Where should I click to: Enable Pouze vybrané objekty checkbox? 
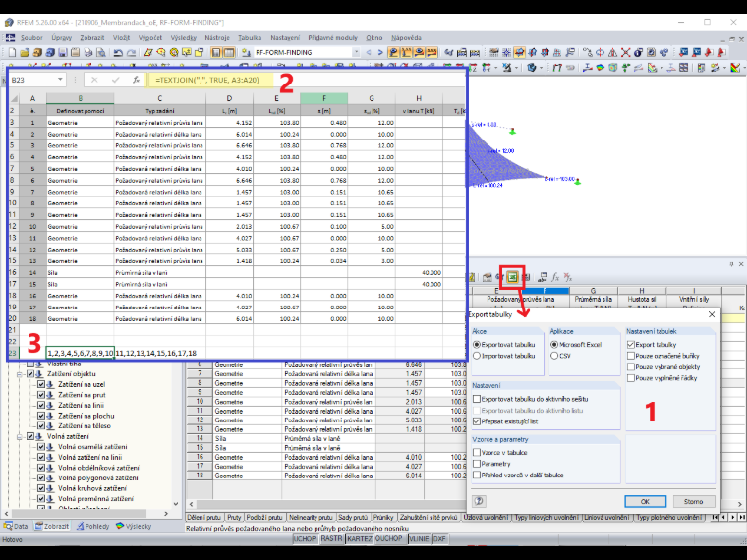tap(631, 367)
